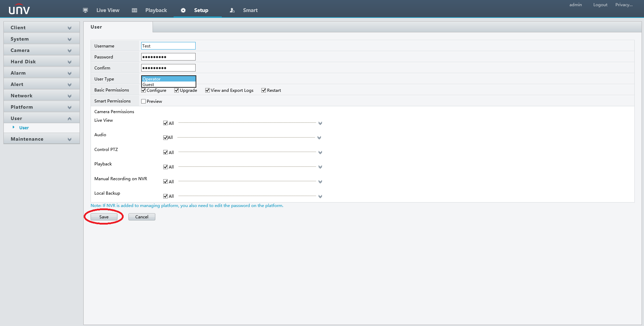The image size is (644, 326).
Task: Expand the Live View camera list chevron
Action: click(320, 123)
